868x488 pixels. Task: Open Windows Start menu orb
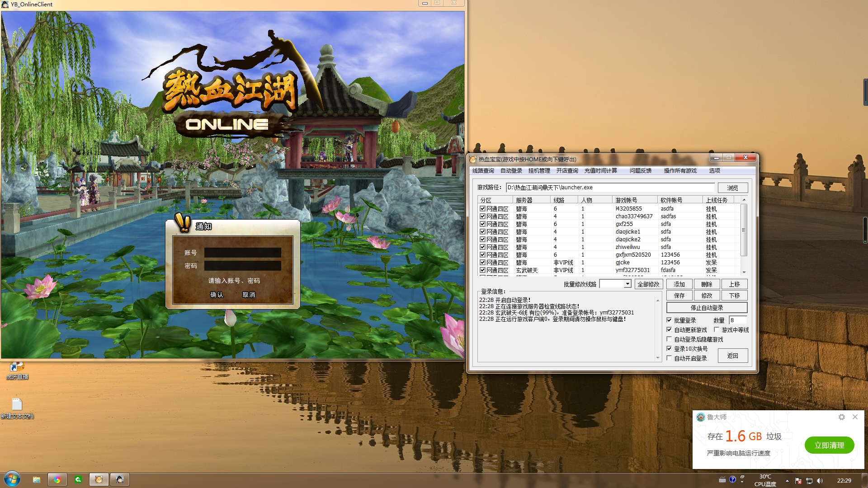12,479
